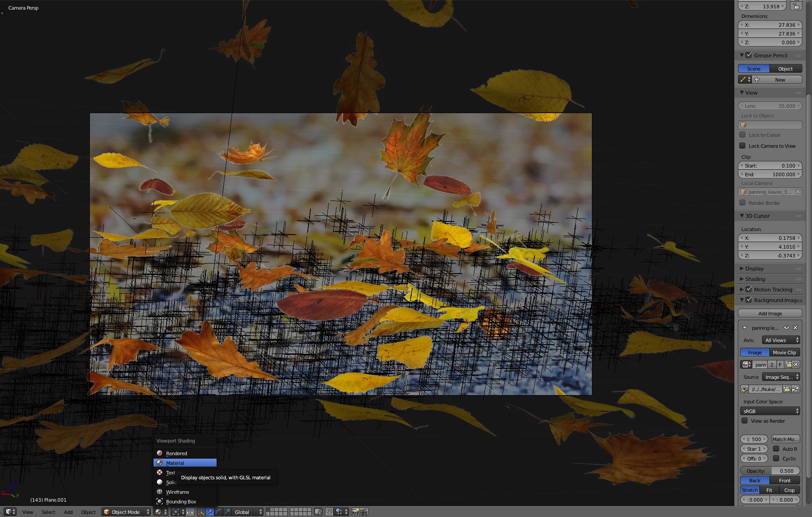
Task: Click the Add Image button
Action: (770, 313)
